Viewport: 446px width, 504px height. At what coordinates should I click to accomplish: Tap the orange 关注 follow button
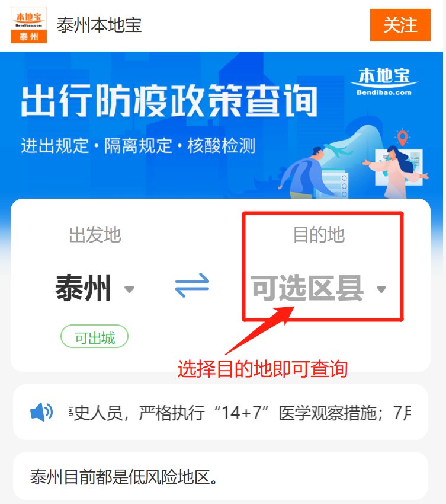[400, 25]
